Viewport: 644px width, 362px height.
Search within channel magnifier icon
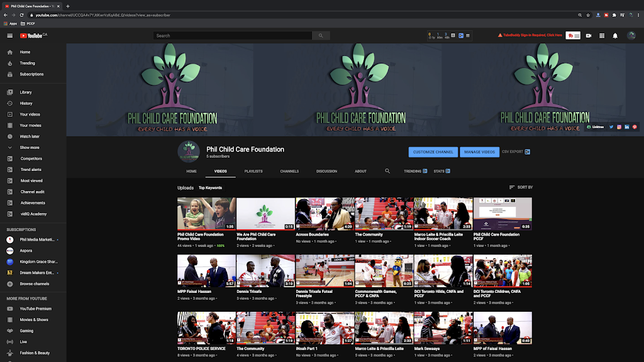tap(387, 171)
